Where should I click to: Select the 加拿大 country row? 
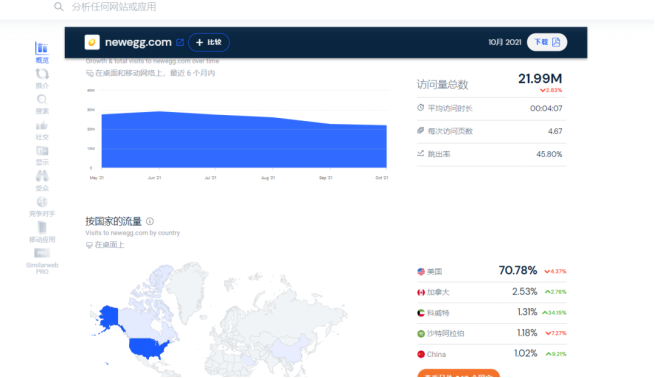(492, 292)
